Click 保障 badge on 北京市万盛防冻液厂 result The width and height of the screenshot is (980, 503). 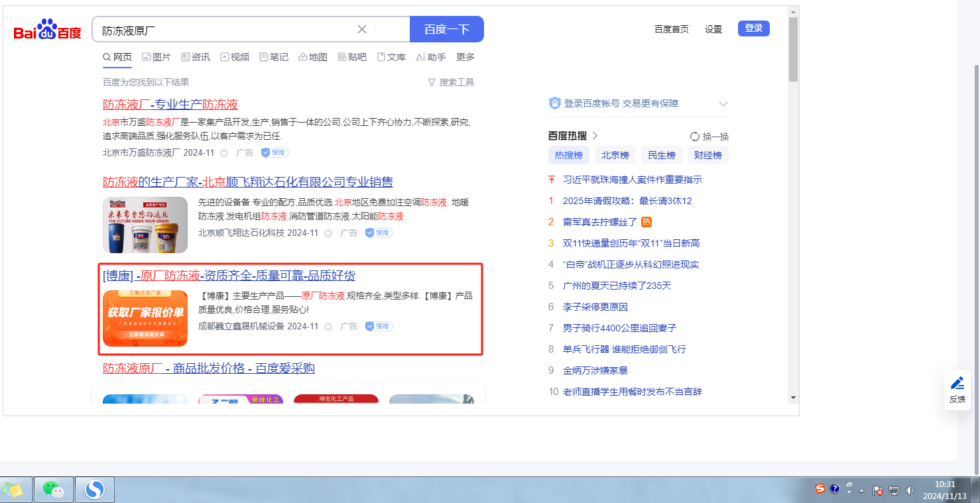pyautogui.click(x=275, y=152)
